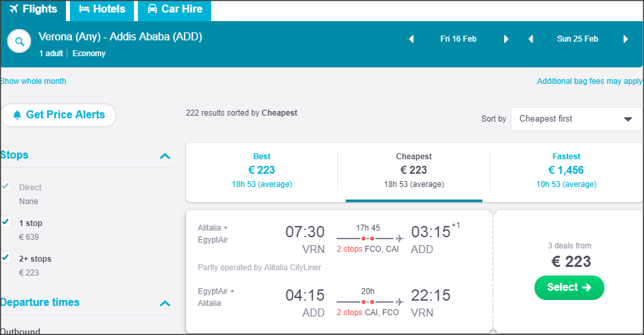
Task: Click the airplane icon on Flights tab
Action: [13, 9]
